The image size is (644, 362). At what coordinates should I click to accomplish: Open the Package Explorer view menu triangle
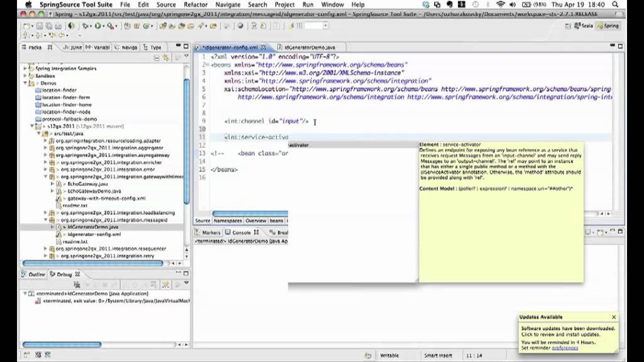pyautogui.click(x=186, y=57)
